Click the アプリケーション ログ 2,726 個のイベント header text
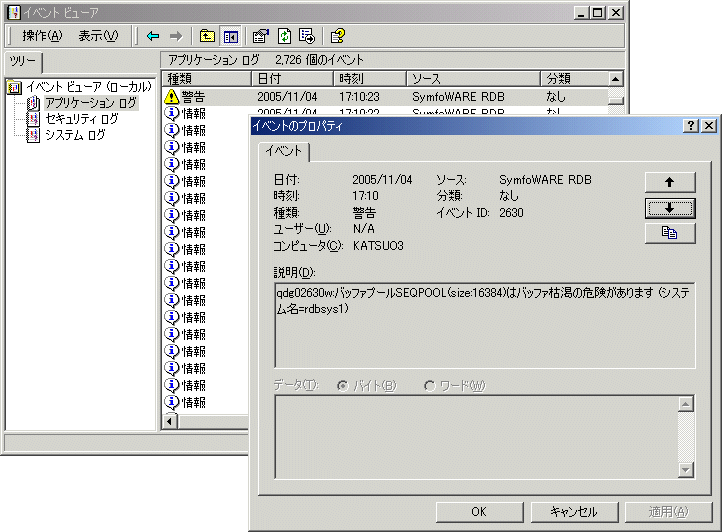This screenshot has width=722, height=532. point(266,60)
